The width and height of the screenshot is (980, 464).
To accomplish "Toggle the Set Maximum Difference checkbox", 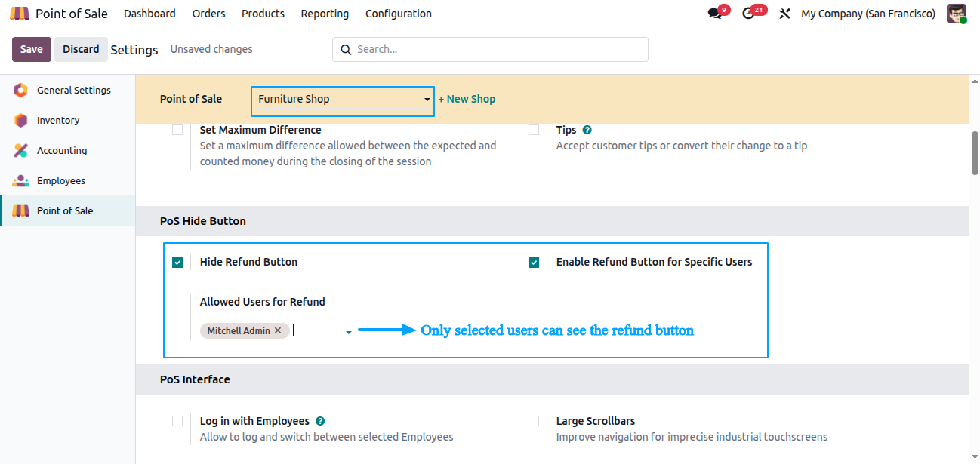I will pyautogui.click(x=177, y=130).
